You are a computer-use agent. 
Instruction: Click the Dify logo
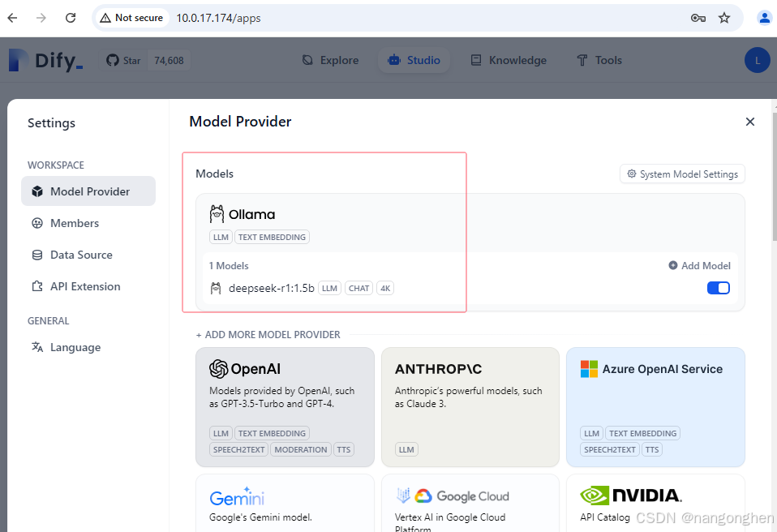point(46,61)
